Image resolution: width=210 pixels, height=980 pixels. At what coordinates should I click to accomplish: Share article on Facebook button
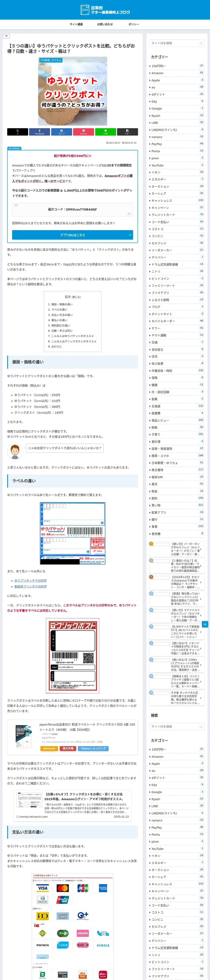(40, 132)
